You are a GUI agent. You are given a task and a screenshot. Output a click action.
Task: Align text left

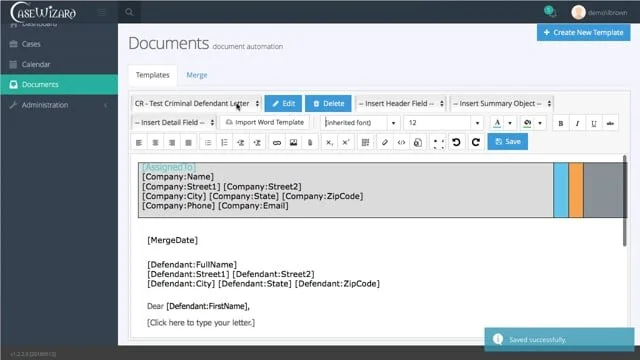click(x=139, y=142)
